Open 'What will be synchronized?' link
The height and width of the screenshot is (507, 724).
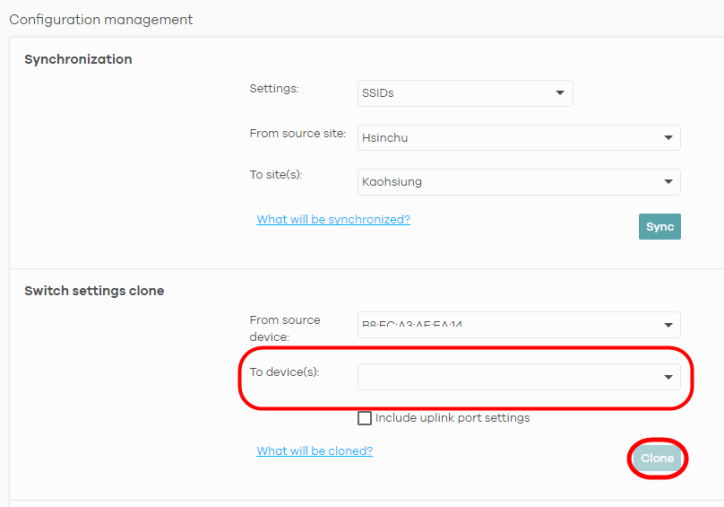[333, 220]
